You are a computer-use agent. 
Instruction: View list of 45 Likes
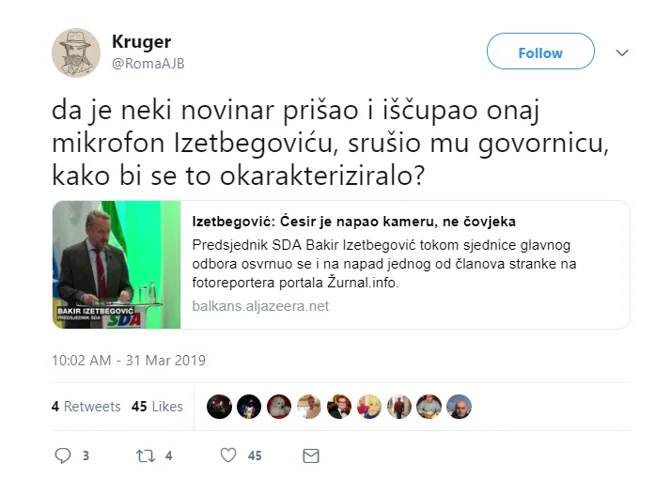click(x=157, y=406)
